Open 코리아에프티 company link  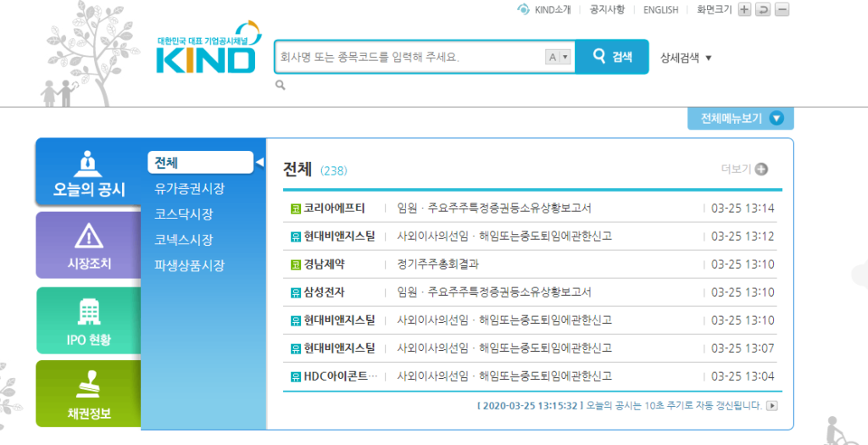[334, 209]
